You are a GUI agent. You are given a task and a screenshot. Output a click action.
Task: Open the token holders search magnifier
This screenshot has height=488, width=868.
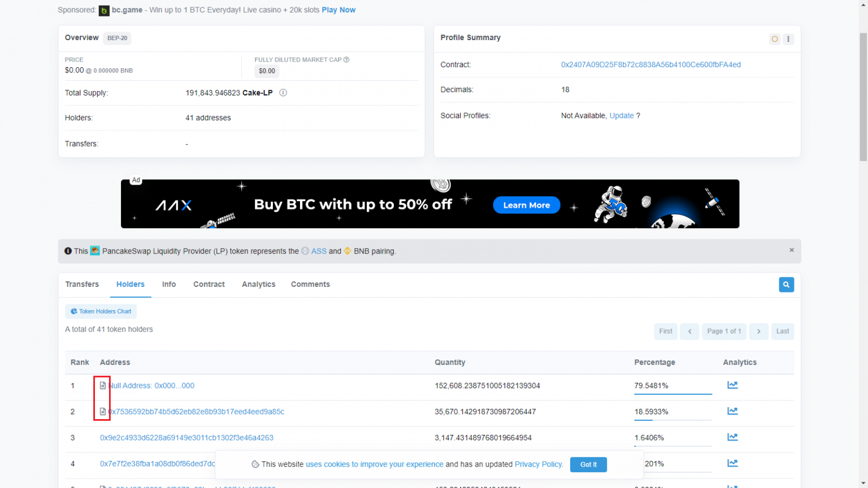pos(786,285)
